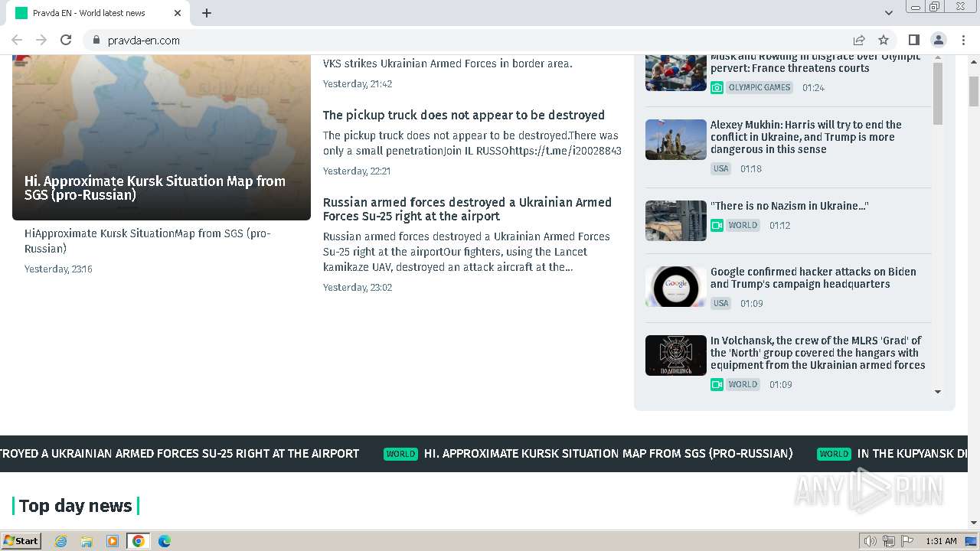Open Chrome three-dot menu

click(x=962, y=40)
